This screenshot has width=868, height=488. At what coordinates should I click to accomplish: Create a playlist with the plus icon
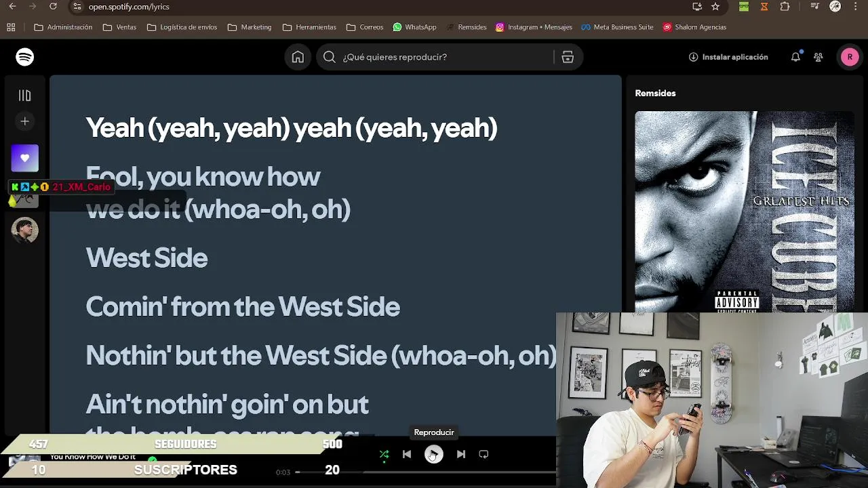25,121
